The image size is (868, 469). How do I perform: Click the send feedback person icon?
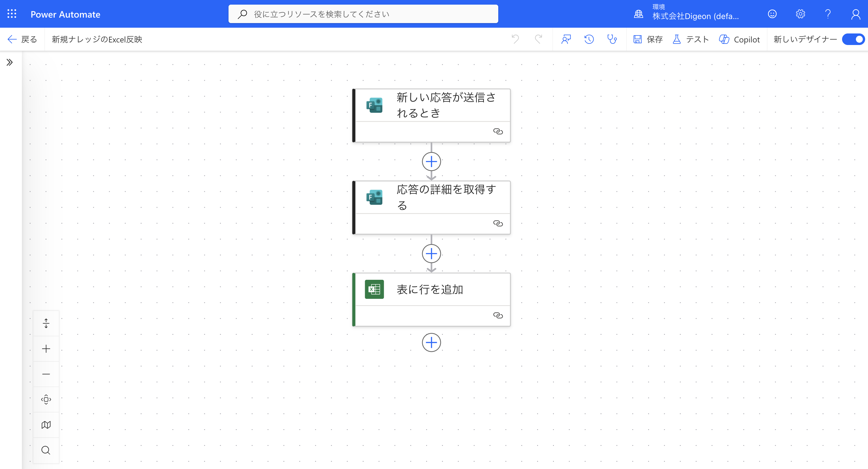566,40
